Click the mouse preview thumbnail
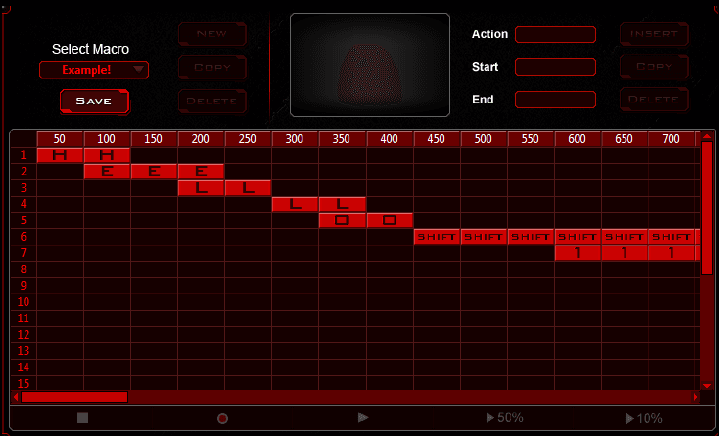This screenshot has width=719, height=436. [370, 64]
